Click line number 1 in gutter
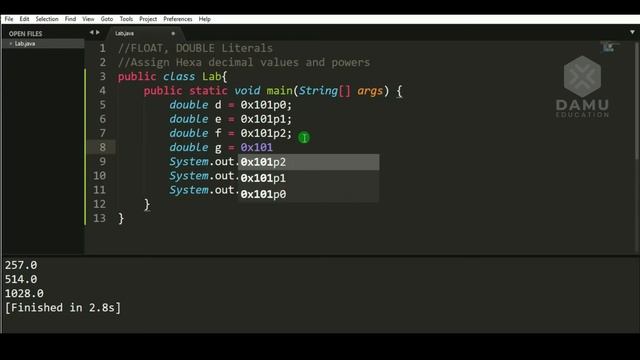 click(102, 48)
